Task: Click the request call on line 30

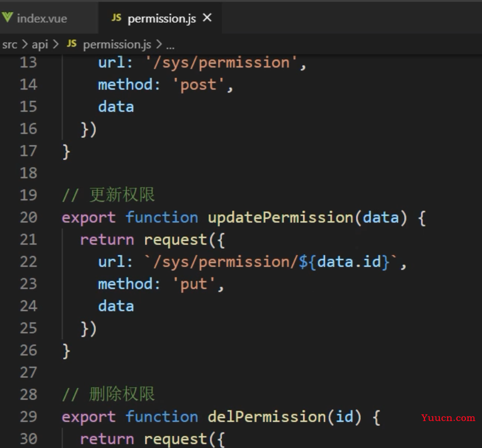Action: [175, 440]
